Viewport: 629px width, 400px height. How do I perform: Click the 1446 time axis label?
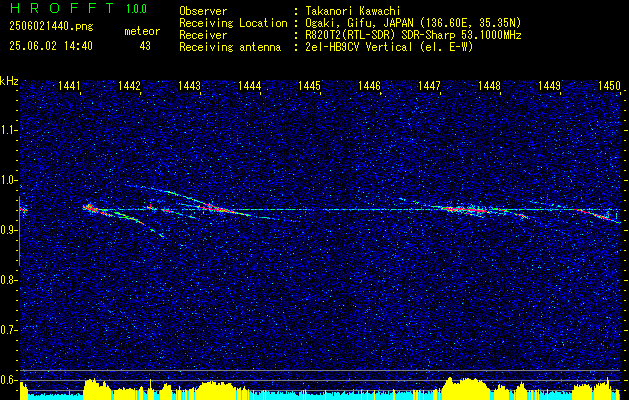point(369,85)
